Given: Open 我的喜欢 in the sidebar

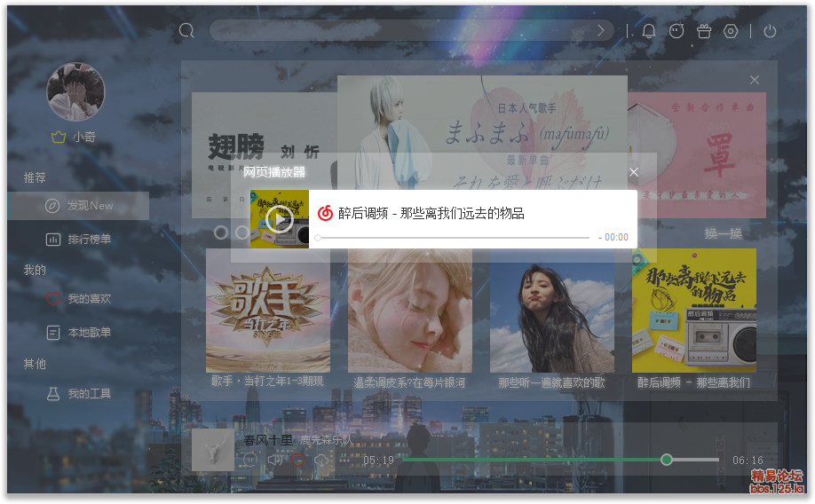Looking at the screenshot, I should (x=79, y=299).
